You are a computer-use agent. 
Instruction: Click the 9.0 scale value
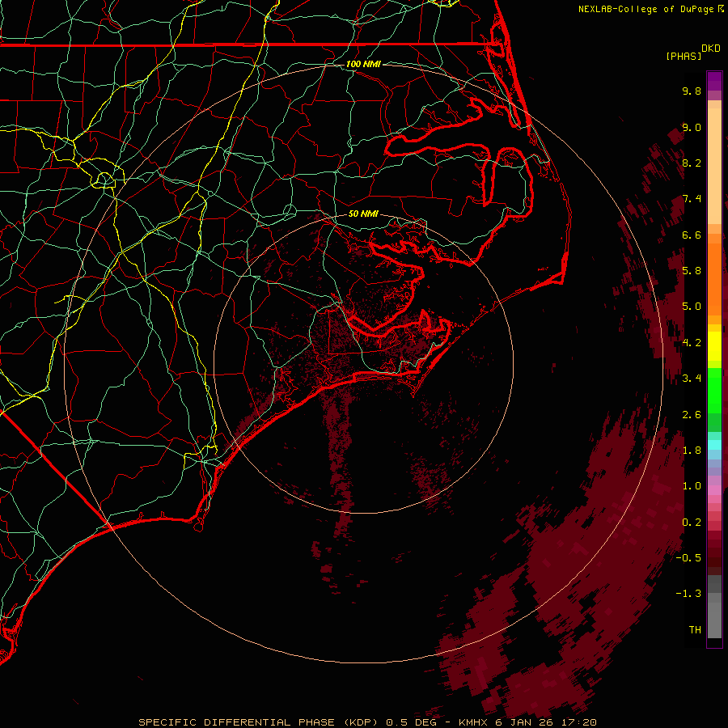pos(692,127)
